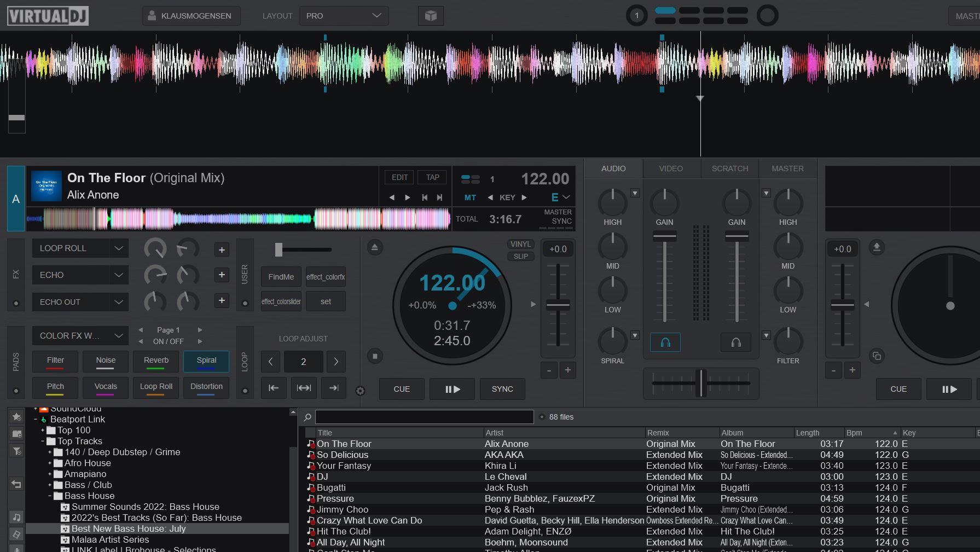
Task: Toggle the loop on/off center icon
Action: 304,388
